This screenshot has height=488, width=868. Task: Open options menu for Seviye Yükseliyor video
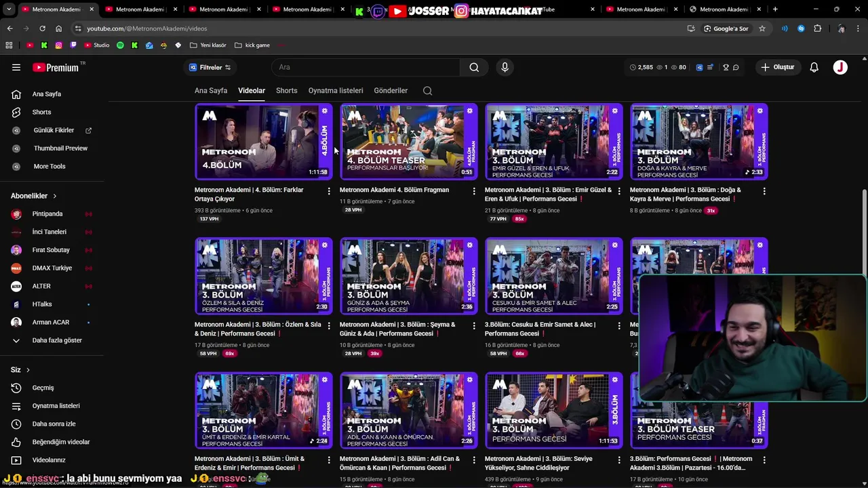click(x=619, y=460)
